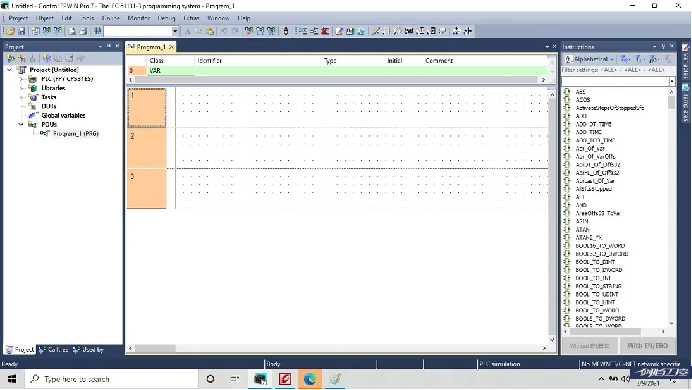692x390 pixels.
Task: Click the editor's horizontal scrollbar thumb
Action: [x=155, y=348]
